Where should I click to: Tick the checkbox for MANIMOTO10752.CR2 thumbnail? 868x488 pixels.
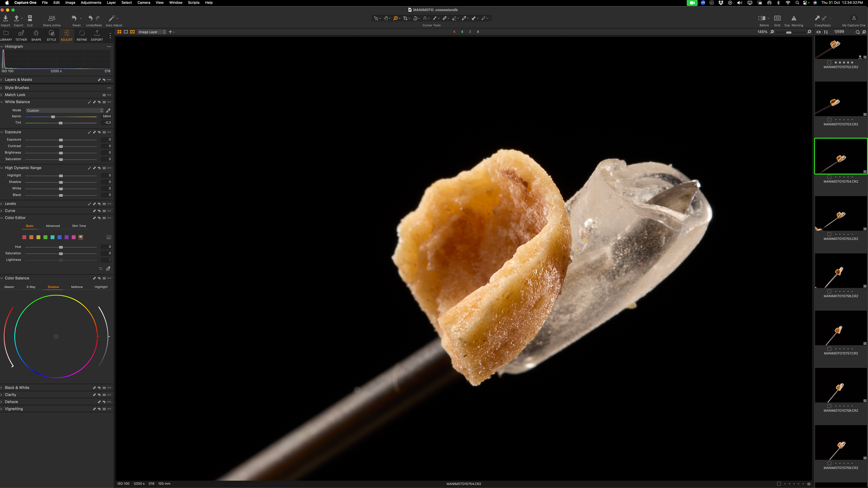point(829,62)
